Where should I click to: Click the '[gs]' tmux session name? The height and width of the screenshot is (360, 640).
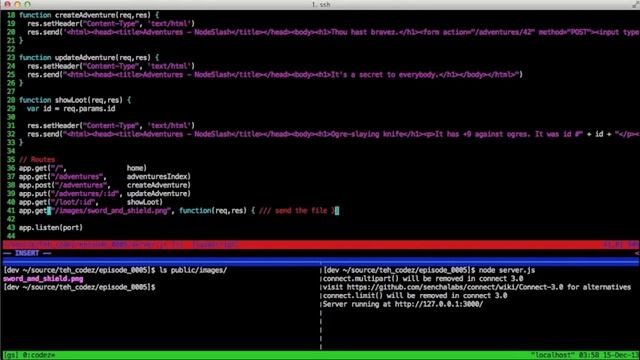11,356
